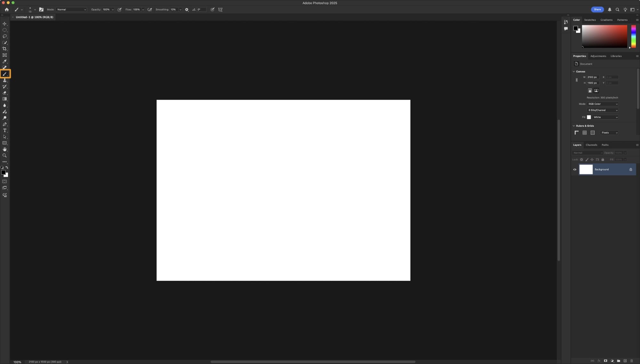Toggle the rulers icon in Rulers & Grids
The width and height of the screenshot is (640, 364).
point(576,133)
